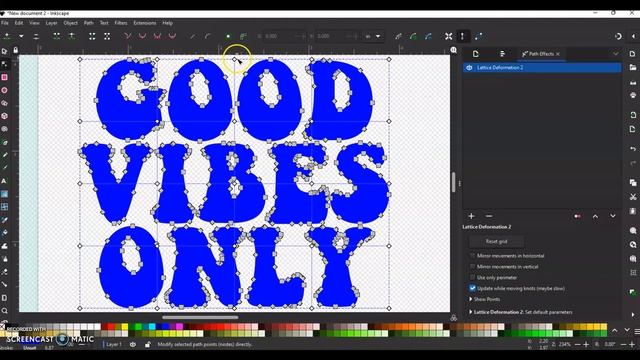Click Print icon in commands bar

633,95
